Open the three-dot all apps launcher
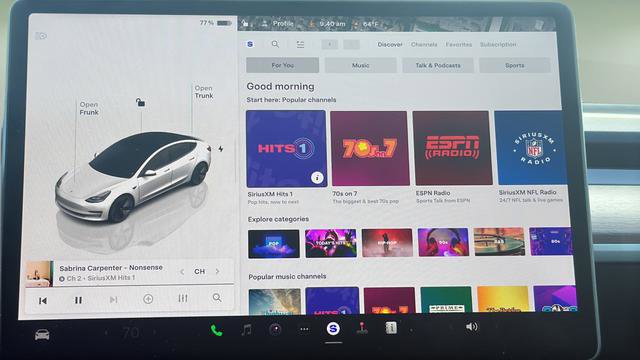Viewport: 640px width, 360px height. pos(304,329)
